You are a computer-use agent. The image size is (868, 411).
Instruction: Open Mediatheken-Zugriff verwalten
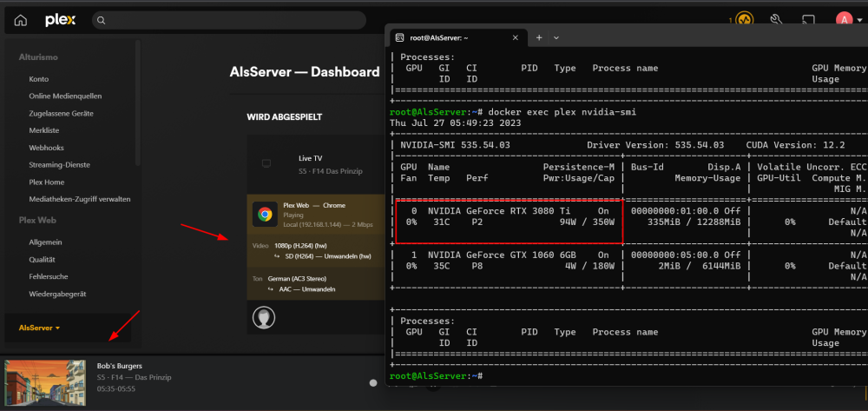[x=80, y=199]
